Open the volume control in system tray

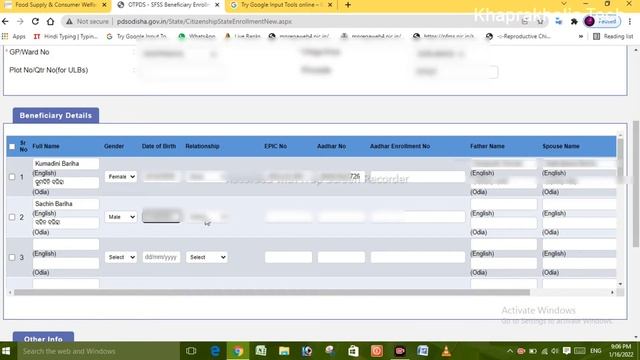[555, 351]
